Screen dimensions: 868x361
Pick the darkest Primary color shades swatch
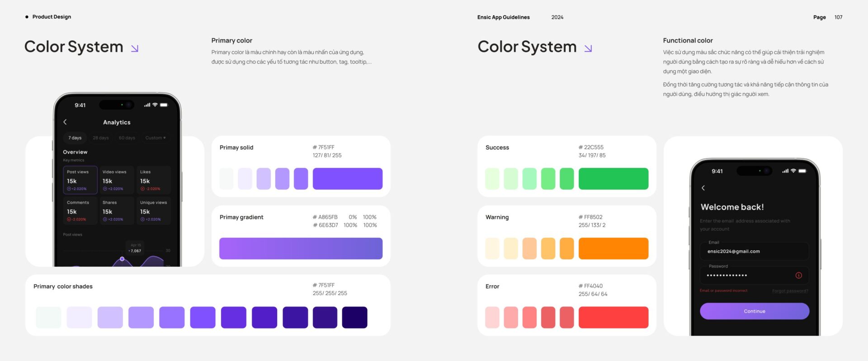[354, 317]
